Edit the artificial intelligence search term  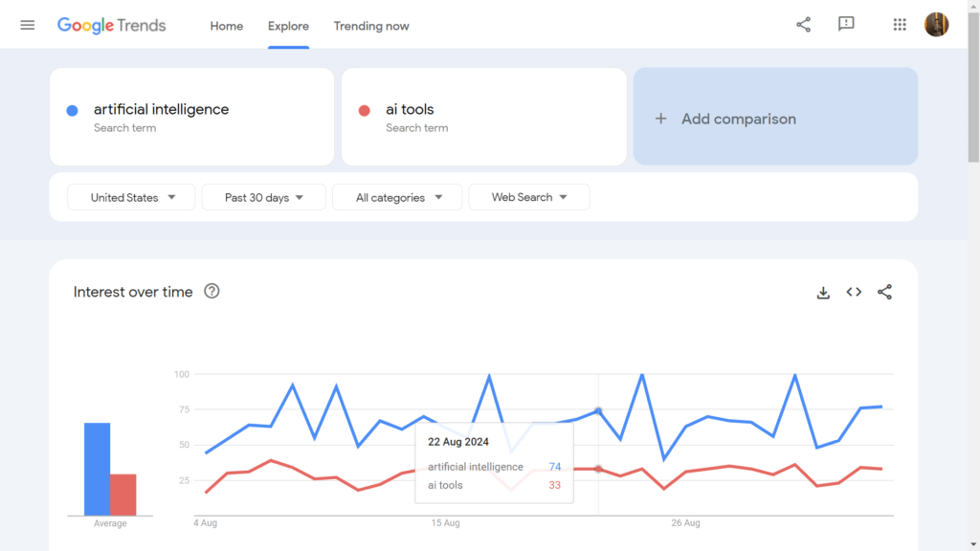pos(191,117)
